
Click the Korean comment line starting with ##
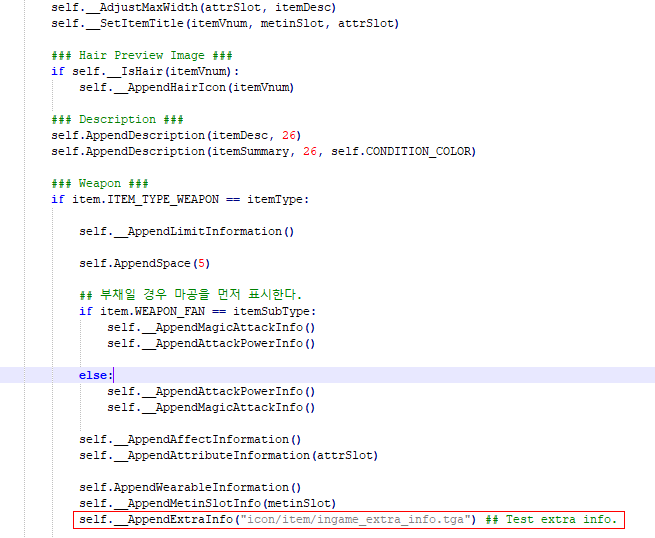click(190, 294)
